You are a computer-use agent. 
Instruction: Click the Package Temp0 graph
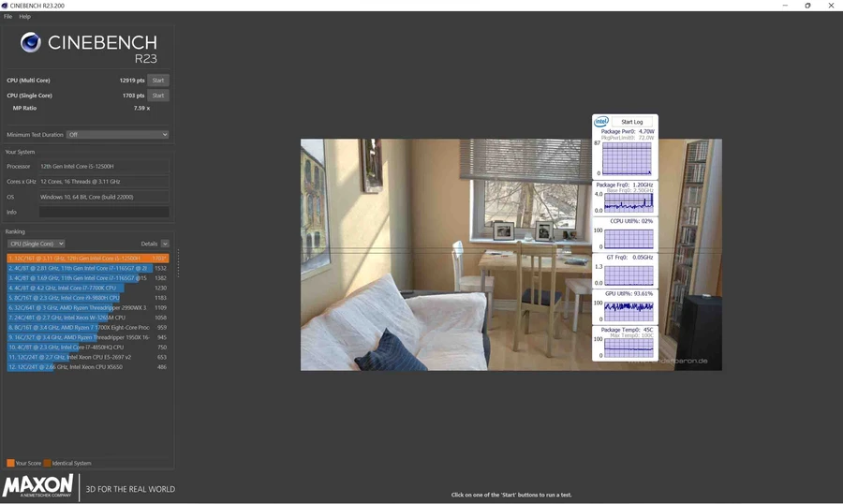(x=629, y=348)
